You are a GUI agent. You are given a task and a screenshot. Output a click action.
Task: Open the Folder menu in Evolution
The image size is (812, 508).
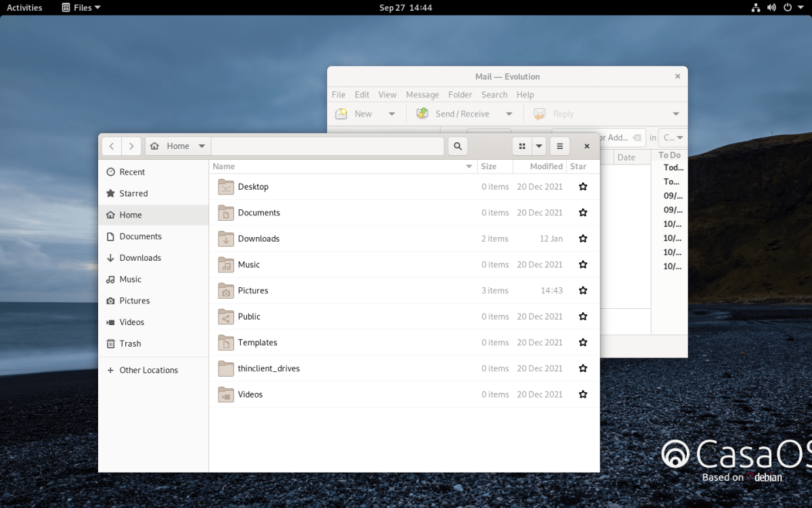tap(460, 95)
